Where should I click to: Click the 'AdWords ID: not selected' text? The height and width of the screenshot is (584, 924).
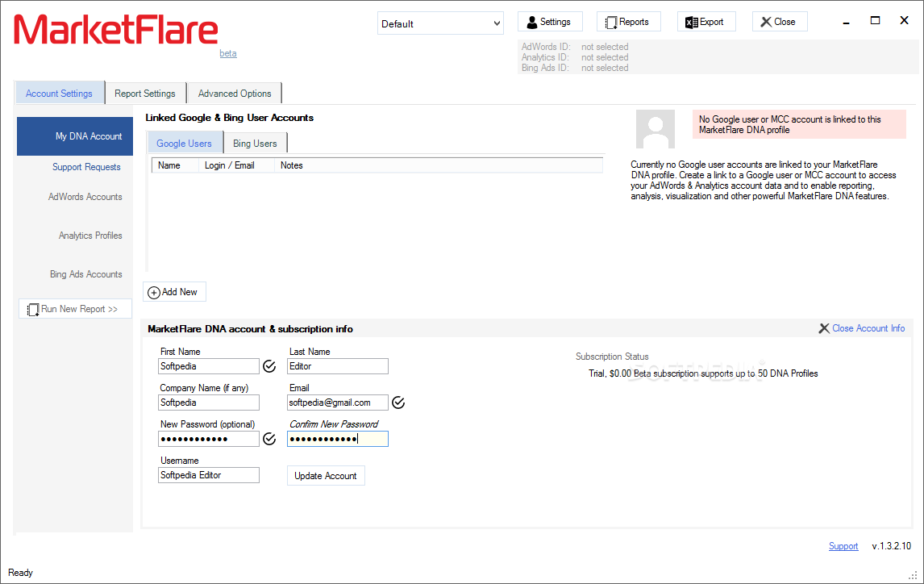(575, 47)
